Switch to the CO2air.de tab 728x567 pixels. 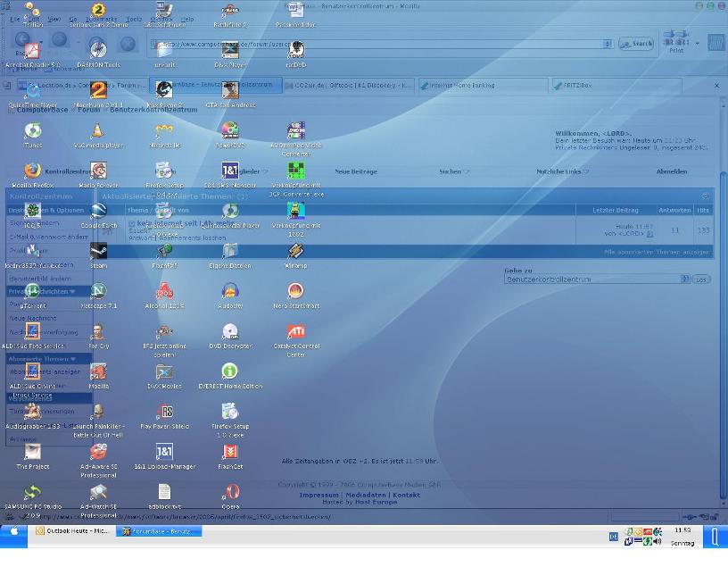[x=348, y=86]
